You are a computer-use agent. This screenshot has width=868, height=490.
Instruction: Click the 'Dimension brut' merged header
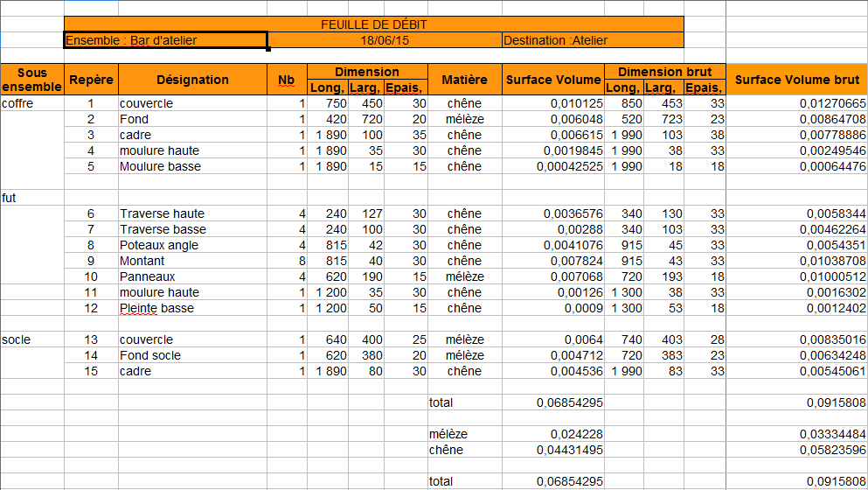pyautogui.click(x=664, y=72)
